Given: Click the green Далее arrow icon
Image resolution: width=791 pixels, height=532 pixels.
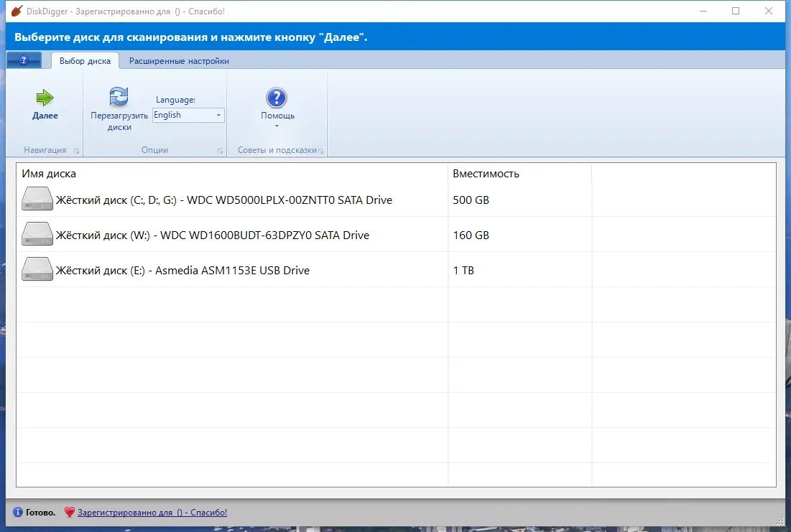Looking at the screenshot, I should (x=45, y=98).
